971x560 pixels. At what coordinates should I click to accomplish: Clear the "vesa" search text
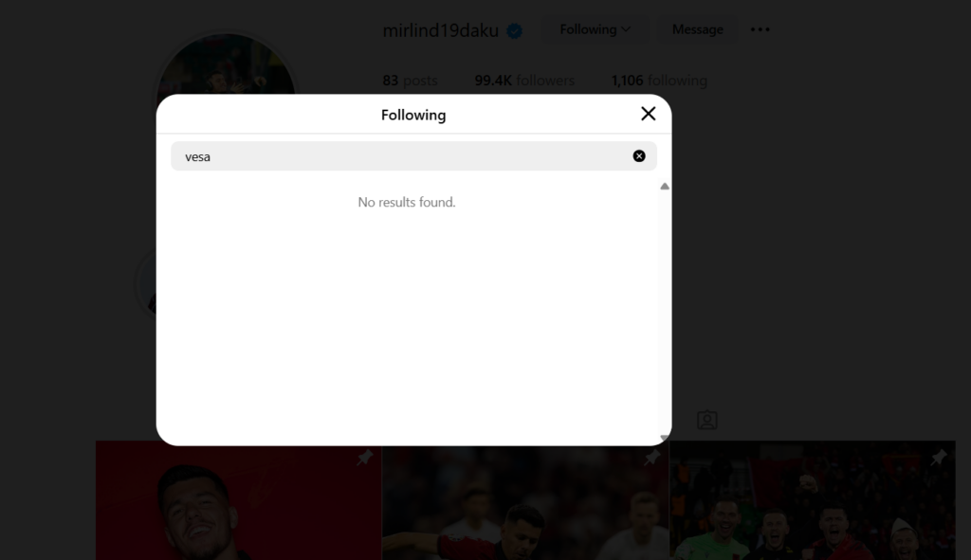point(639,156)
